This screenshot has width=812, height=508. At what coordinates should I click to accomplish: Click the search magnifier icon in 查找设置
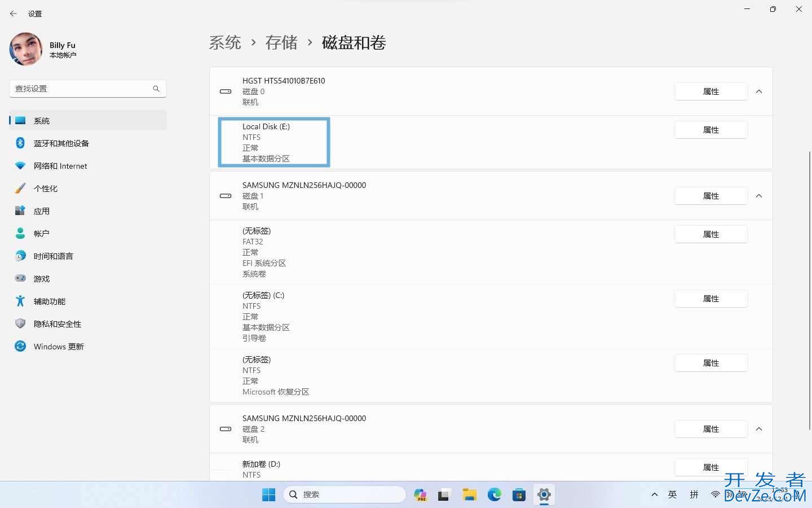156,89
